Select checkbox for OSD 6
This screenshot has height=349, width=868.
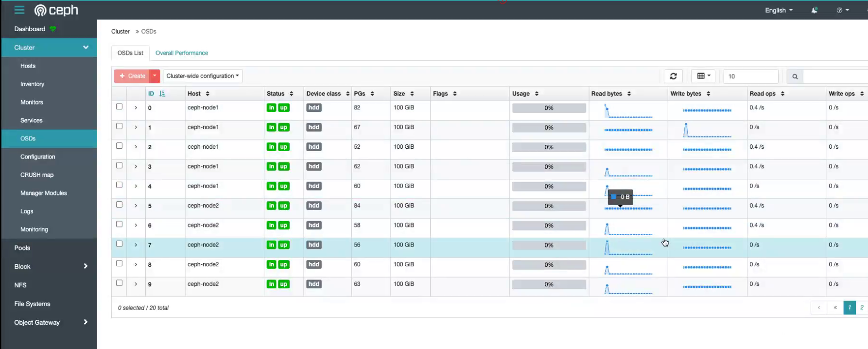(x=119, y=224)
